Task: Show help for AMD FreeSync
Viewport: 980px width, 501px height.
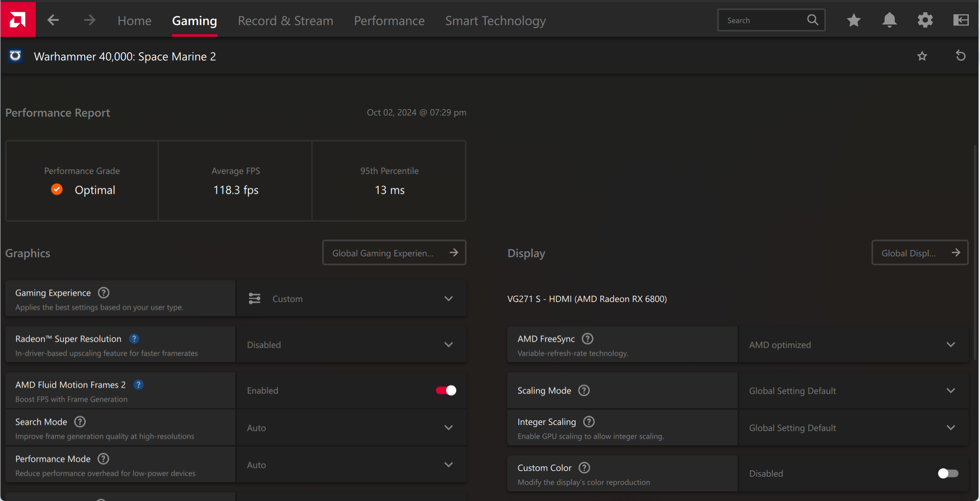Action: [587, 339]
